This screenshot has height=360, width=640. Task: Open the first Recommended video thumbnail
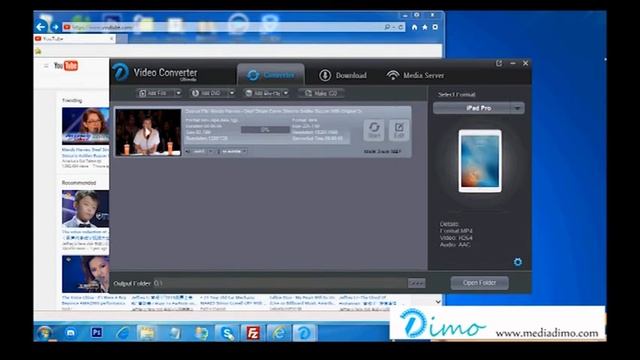point(86,209)
